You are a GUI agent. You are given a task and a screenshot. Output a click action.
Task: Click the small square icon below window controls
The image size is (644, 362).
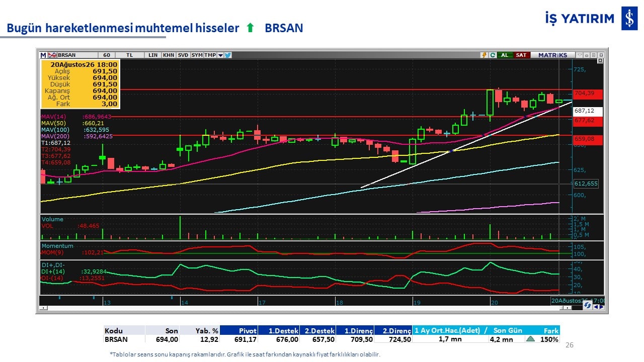pyautogui.click(x=600, y=60)
